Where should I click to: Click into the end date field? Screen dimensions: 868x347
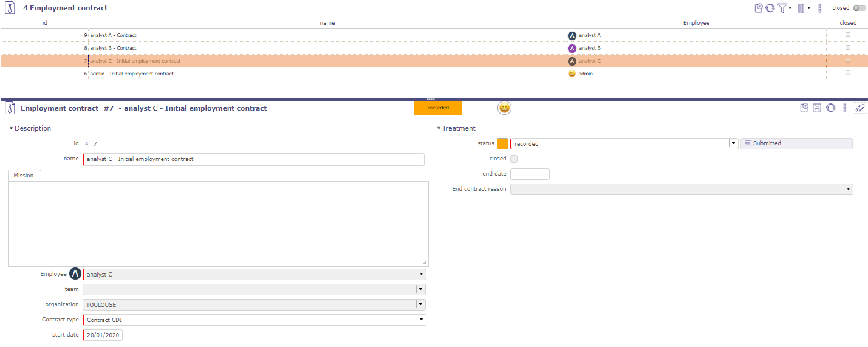tap(530, 174)
